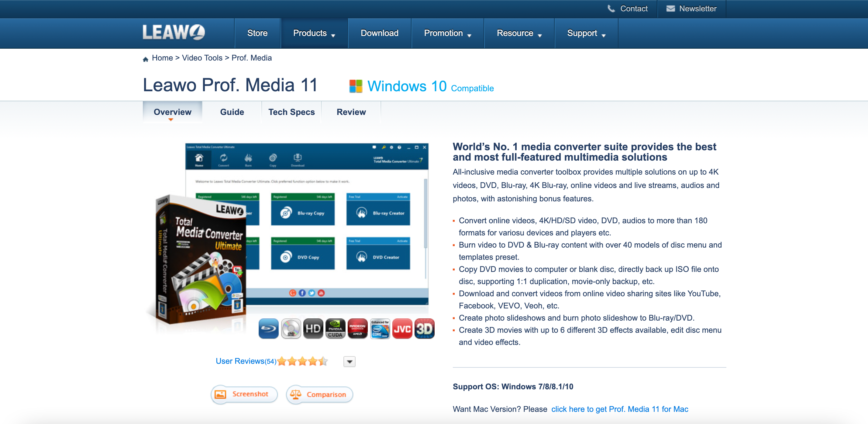The image size is (868, 424).
Task: Click the Leawo Prof. Media 11 heading
Action: [x=230, y=85]
